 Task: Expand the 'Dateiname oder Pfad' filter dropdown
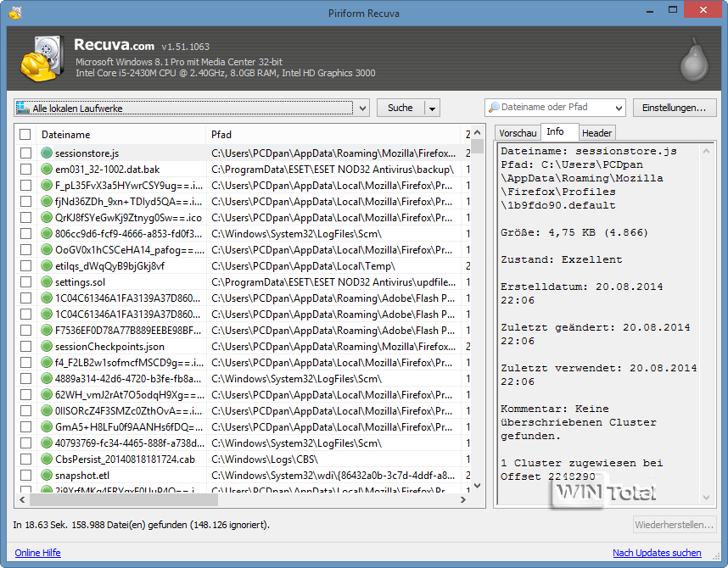617,108
